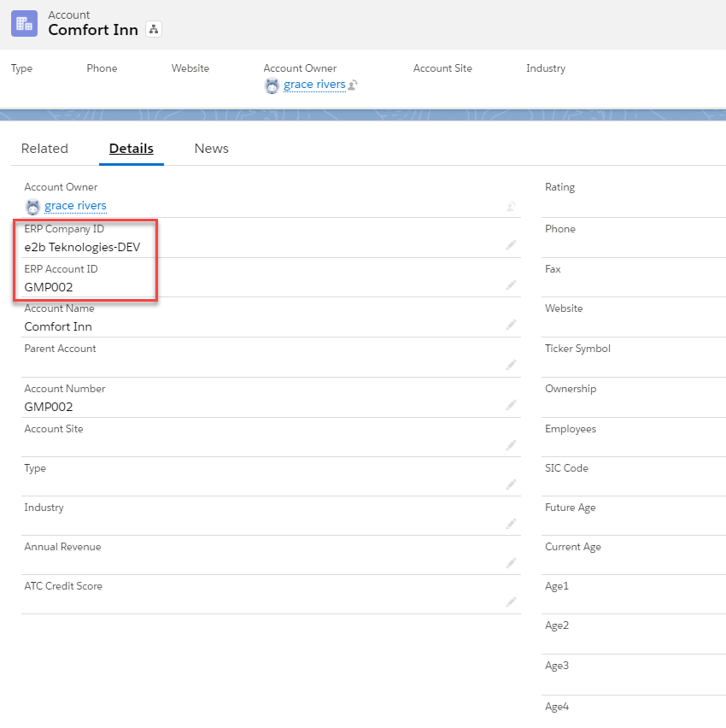Edit Account Site with its pencil icon
The image size is (726, 728).
[511, 445]
